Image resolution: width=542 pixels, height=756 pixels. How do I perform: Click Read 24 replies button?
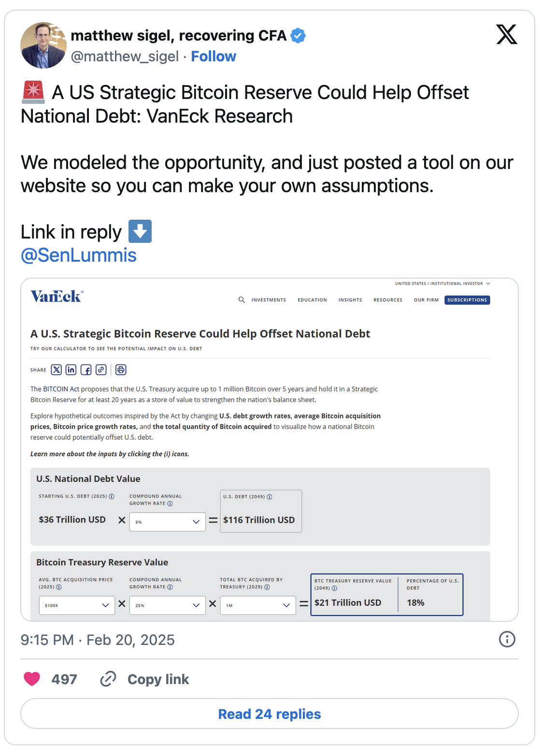270,714
